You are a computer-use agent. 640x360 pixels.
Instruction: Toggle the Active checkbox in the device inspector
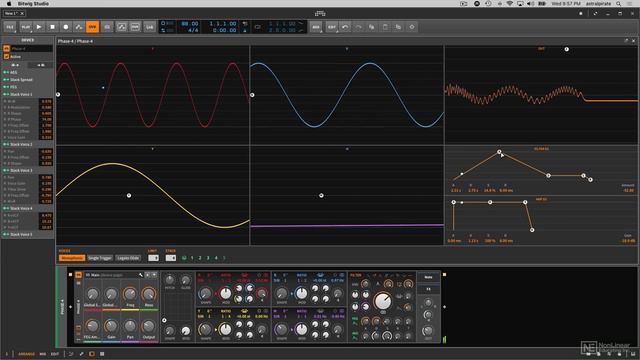[x=7, y=56]
